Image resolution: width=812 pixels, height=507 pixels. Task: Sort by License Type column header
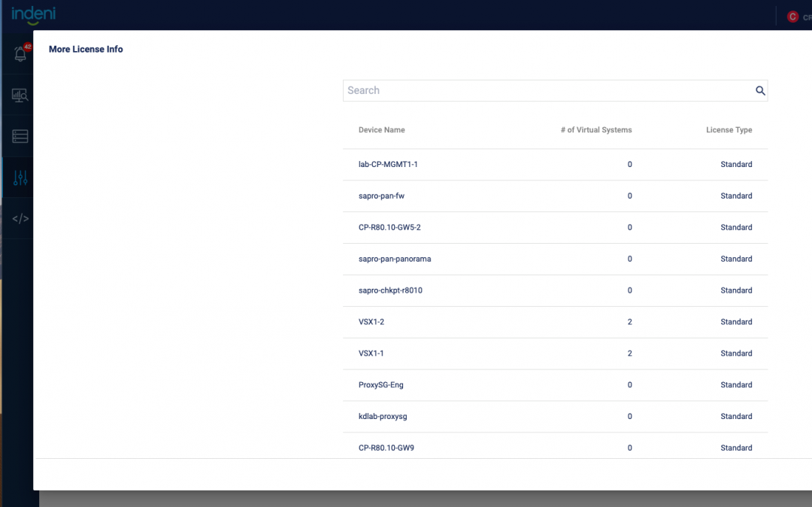(x=729, y=130)
